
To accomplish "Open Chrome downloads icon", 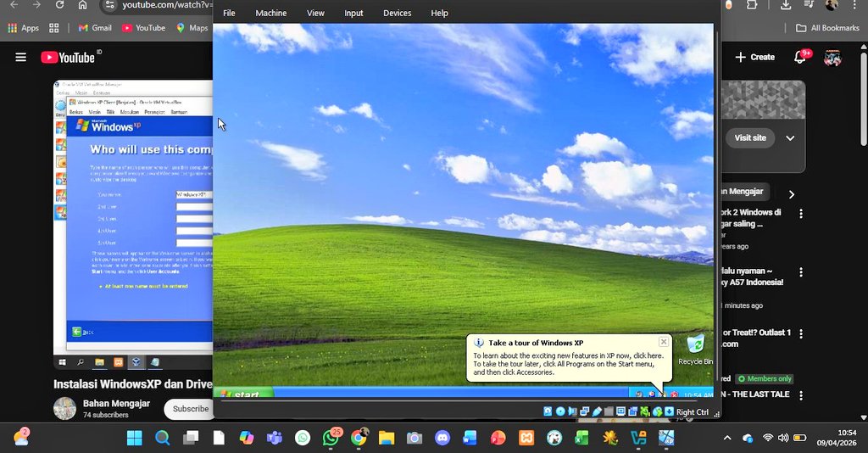I will (x=785, y=5).
